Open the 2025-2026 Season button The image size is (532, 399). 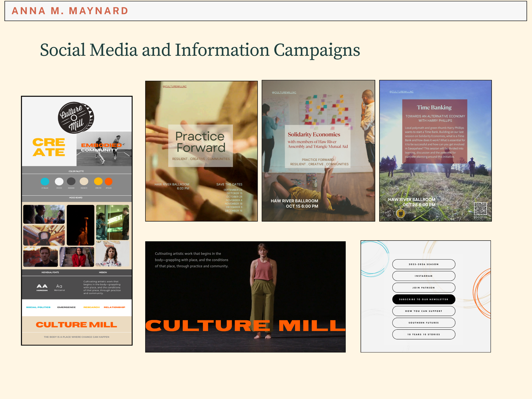click(423, 264)
